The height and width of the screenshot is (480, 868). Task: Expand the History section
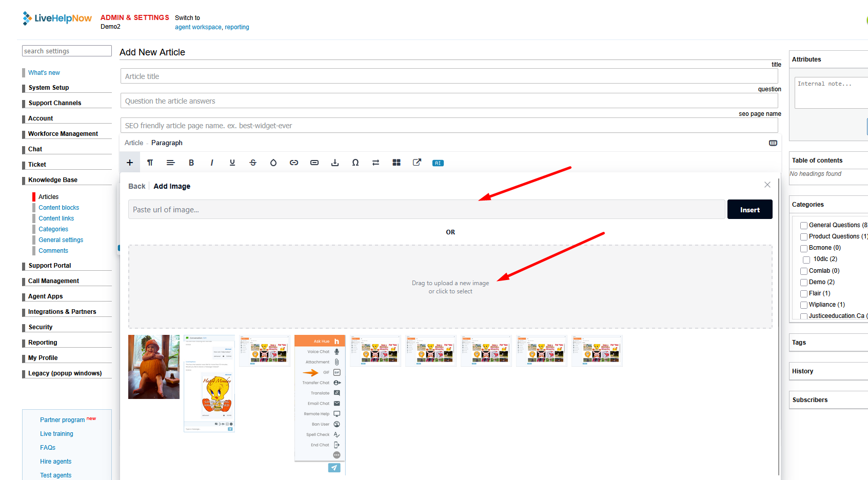click(x=802, y=371)
